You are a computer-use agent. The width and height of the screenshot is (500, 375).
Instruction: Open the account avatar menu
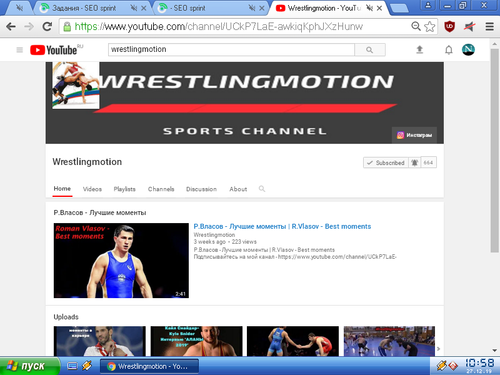[x=468, y=50]
